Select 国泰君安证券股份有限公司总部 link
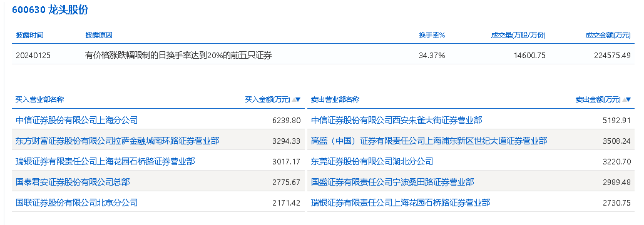Viewport: 644px width, 225px height. pos(73,182)
